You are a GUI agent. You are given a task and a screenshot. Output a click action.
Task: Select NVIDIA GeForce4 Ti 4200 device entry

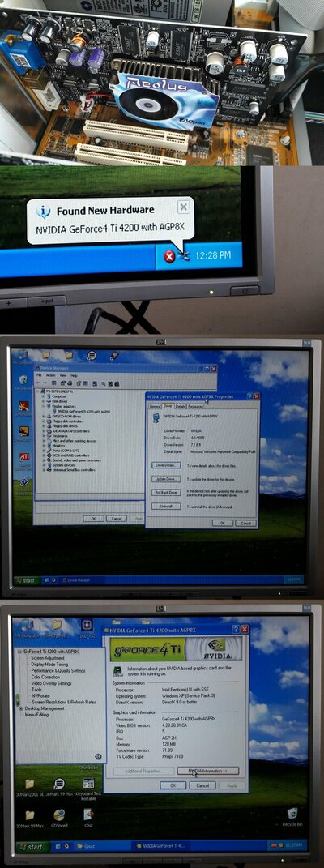click(83, 411)
